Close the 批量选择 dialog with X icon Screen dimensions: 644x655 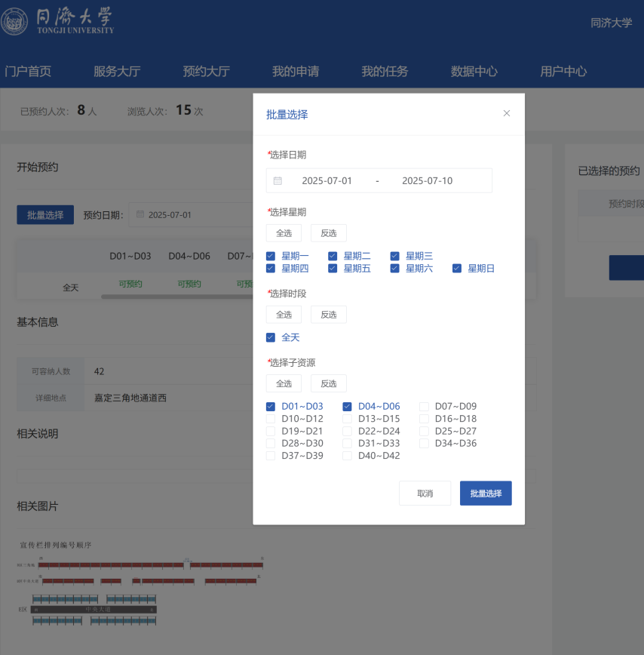tap(507, 113)
